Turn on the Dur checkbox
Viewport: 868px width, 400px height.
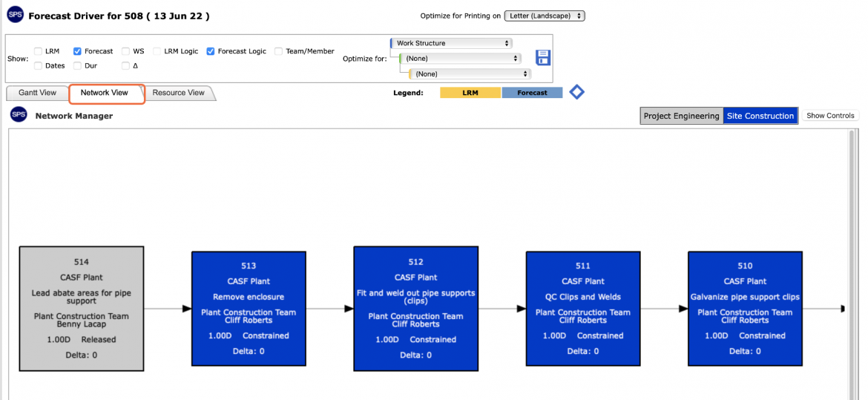(77, 65)
